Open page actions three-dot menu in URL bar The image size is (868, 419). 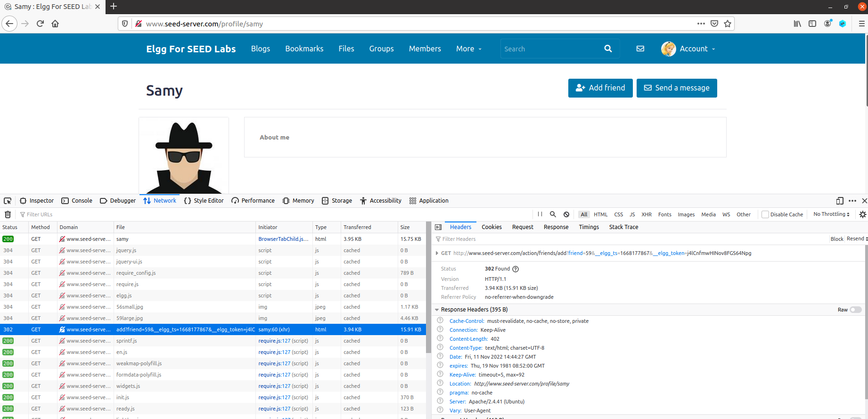701,24
